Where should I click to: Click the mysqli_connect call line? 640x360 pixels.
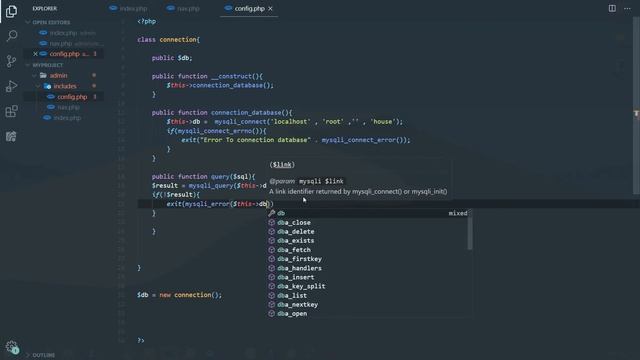point(284,122)
